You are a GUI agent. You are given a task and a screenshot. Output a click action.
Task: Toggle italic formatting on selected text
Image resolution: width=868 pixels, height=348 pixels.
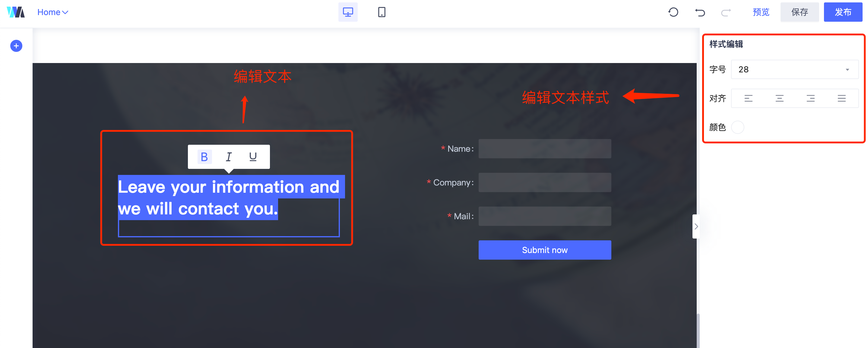[228, 157]
